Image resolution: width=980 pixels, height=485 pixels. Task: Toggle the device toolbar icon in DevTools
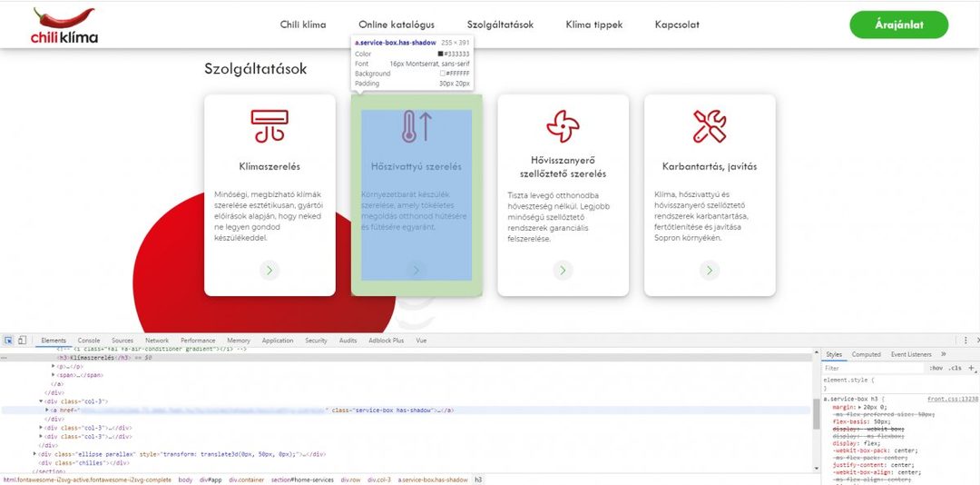(22, 341)
